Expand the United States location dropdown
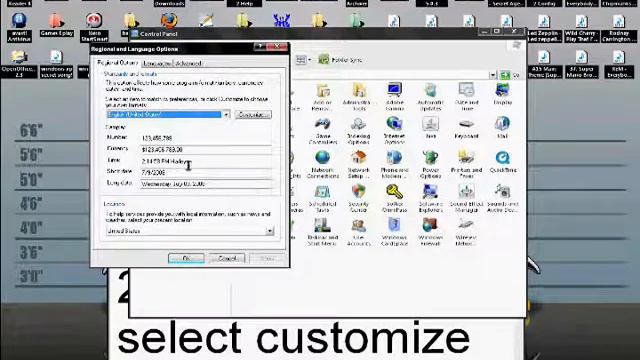The height and width of the screenshot is (360, 640). 270,231
